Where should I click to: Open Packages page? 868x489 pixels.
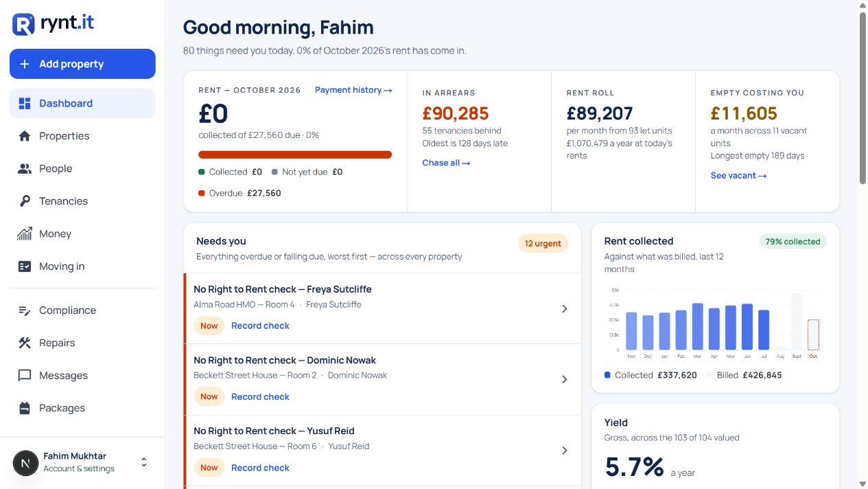tap(82, 408)
